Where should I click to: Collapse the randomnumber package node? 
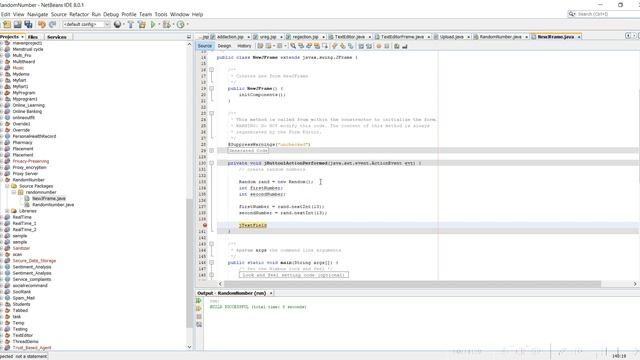[x=14, y=192]
